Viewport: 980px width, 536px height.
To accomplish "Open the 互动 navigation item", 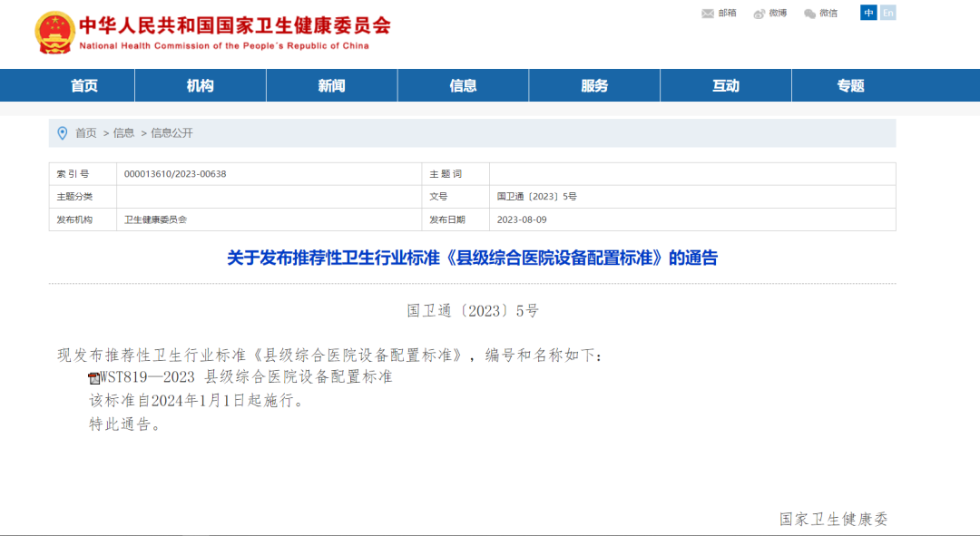I will pyautogui.click(x=726, y=85).
